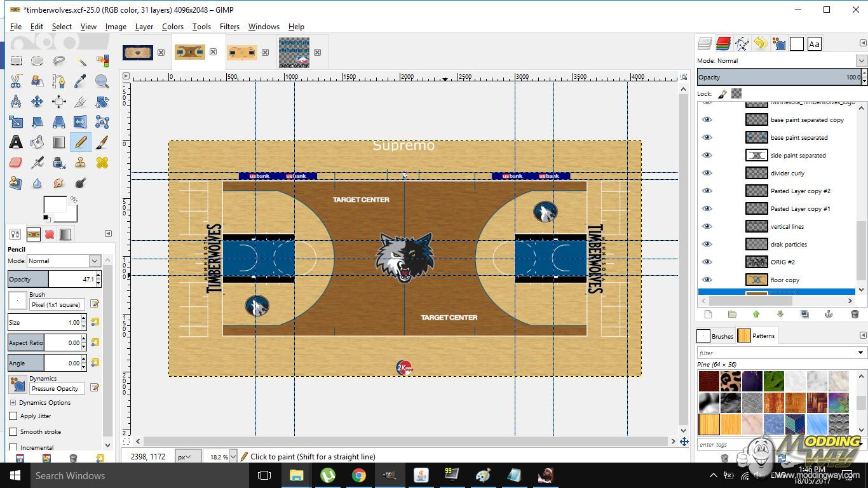Viewport: 868px width, 488px height.
Task: Choose the Eraser tool
Action: (x=16, y=163)
